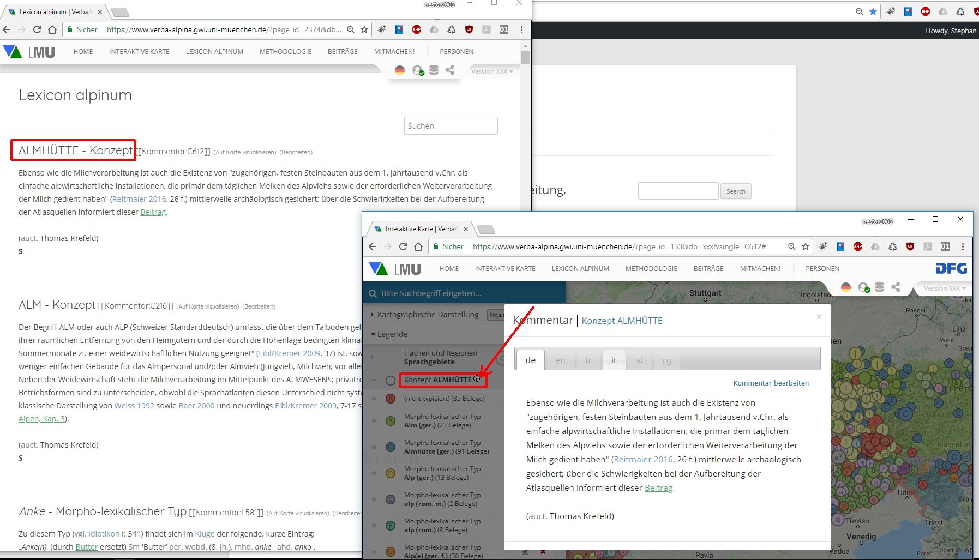Switch to the Interaktive Karte browser tab
This screenshot has width=979, height=560.
pyautogui.click(x=421, y=229)
